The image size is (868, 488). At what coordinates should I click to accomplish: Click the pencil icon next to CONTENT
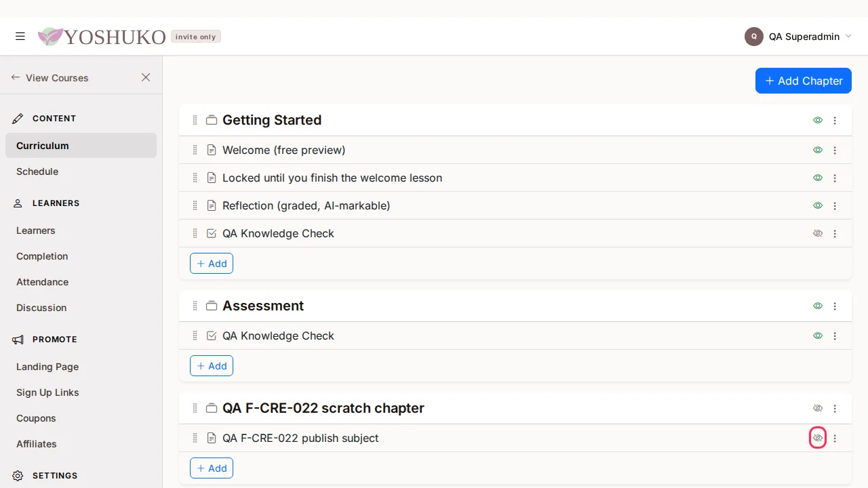click(x=18, y=119)
